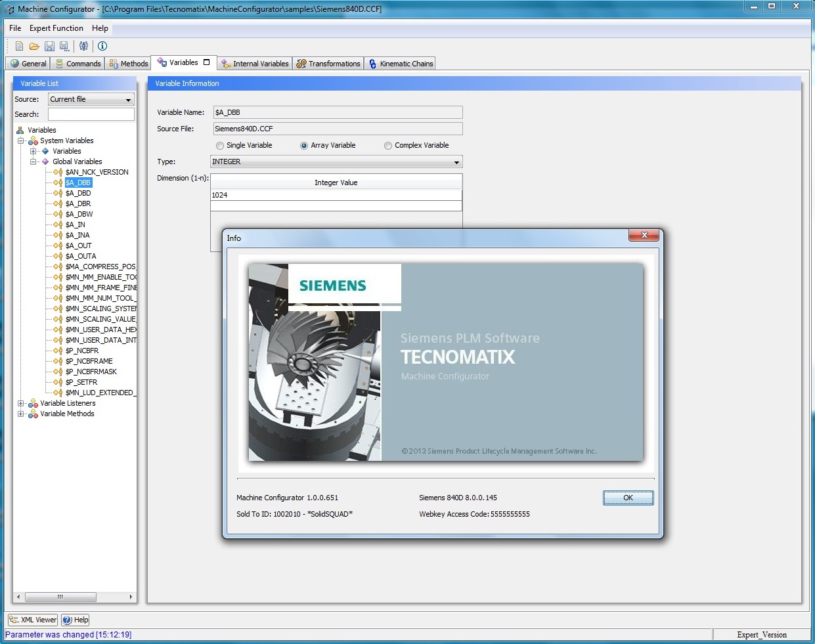The height and width of the screenshot is (644, 815).
Task: Expand the Variable Listeners tree node
Action: [x=20, y=403]
